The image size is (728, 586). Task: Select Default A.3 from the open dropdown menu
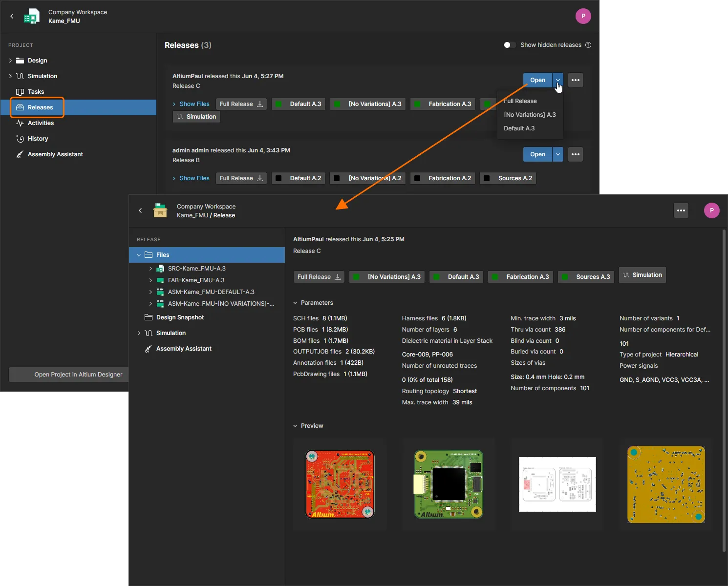click(x=519, y=128)
